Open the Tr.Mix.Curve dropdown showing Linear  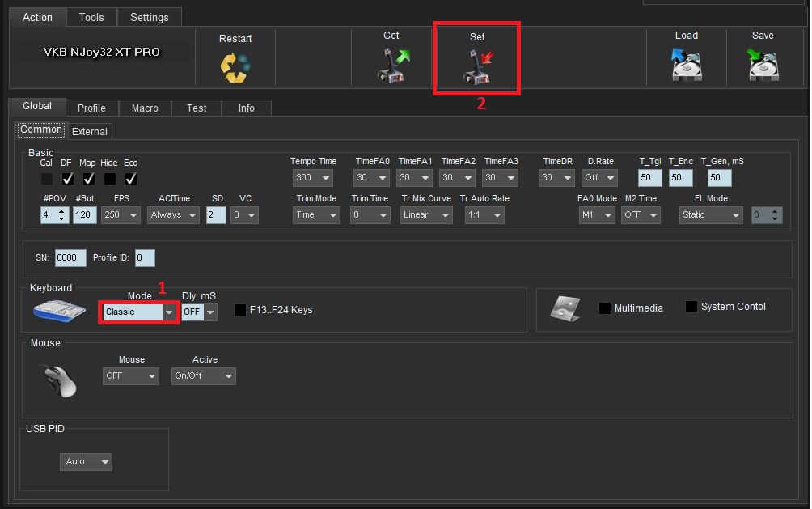click(x=426, y=215)
